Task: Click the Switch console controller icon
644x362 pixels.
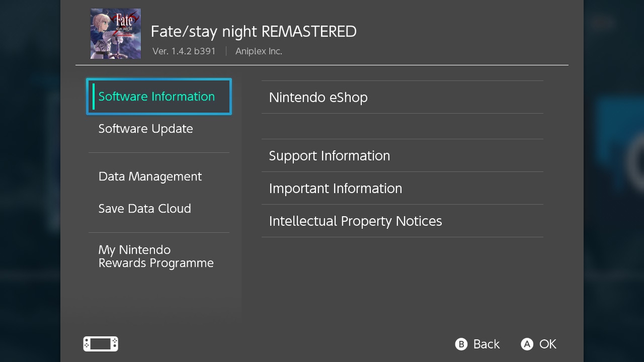Action: click(101, 344)
